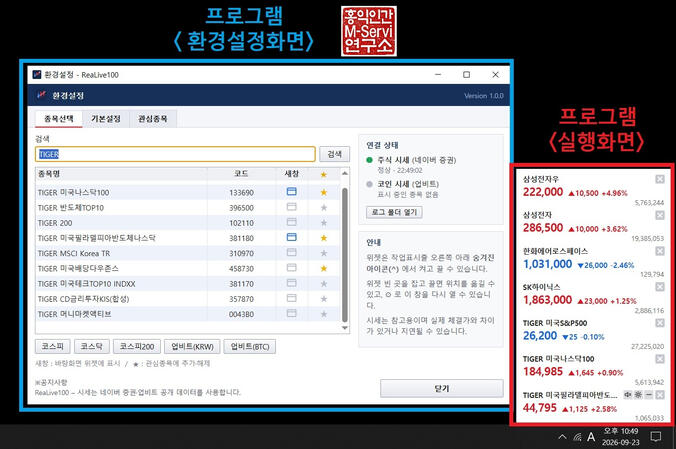Open the Windows notification center icon
The width and height of the screenshot is (676, 449).
point(655,437)
